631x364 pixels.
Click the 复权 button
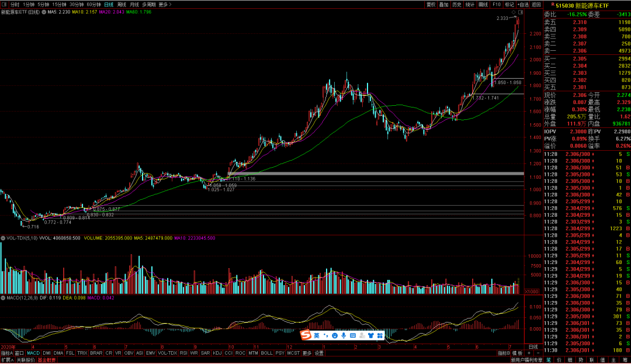tap(431, 5)
